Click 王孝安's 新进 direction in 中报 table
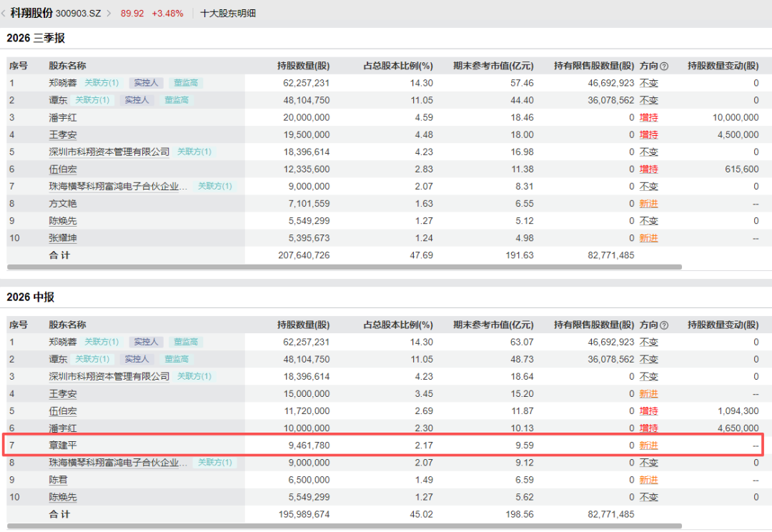The width and height of the screenshot is (772, 532). tap(648, 393)
